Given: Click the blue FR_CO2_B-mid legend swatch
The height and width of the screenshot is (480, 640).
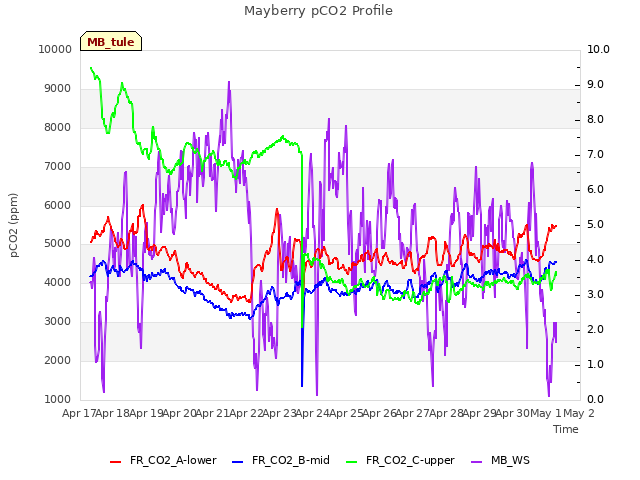Looking at the screenshot, I should (237, 462).
